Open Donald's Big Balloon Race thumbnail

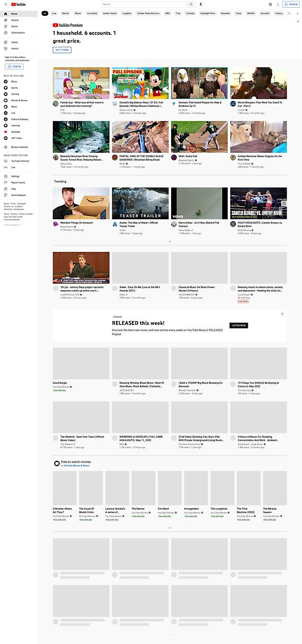[x=140, y=83]
